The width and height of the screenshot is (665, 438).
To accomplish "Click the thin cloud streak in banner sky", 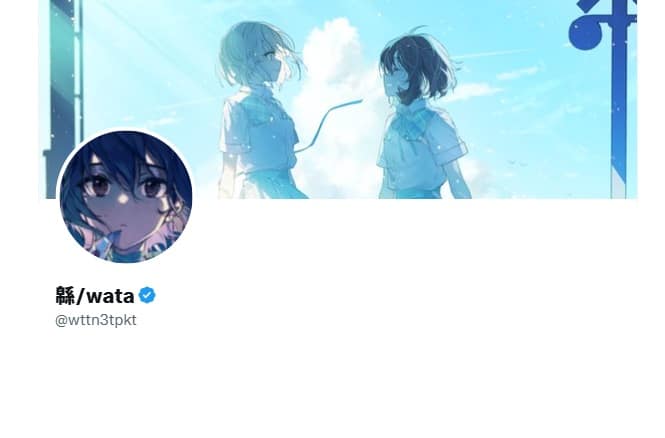I will tap(494, 55).
